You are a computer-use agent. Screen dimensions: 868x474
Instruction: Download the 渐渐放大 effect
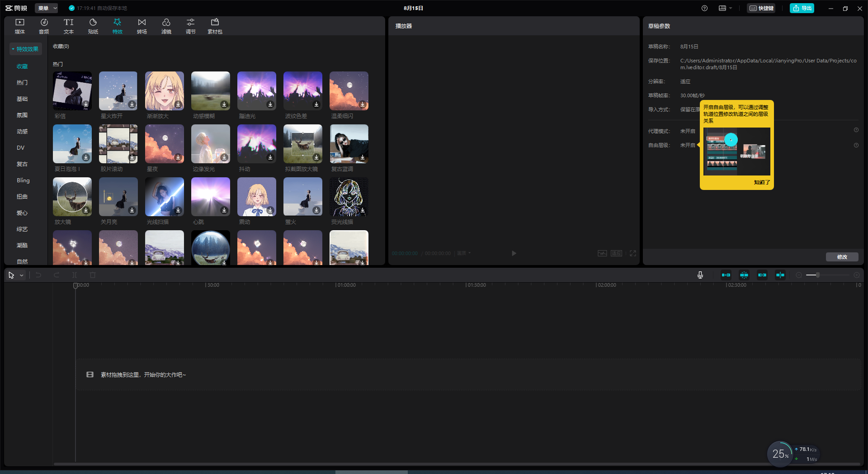click(x=178, y=104)
